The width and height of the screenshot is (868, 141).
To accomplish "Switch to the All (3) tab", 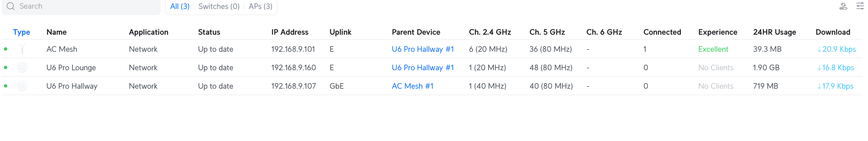I will [x=180, y=6].
